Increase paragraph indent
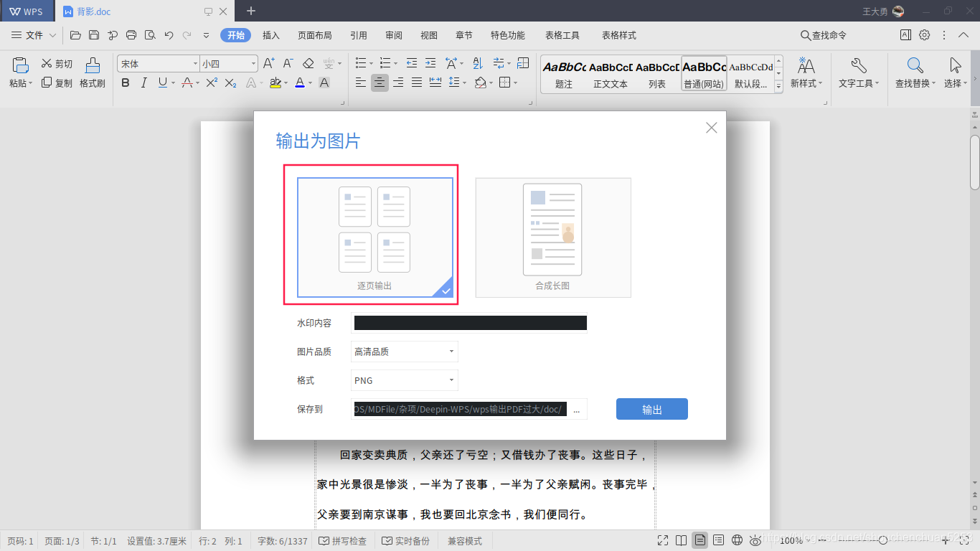The height and width of the screenshot is (551, 980). click(x=430, y=63)
